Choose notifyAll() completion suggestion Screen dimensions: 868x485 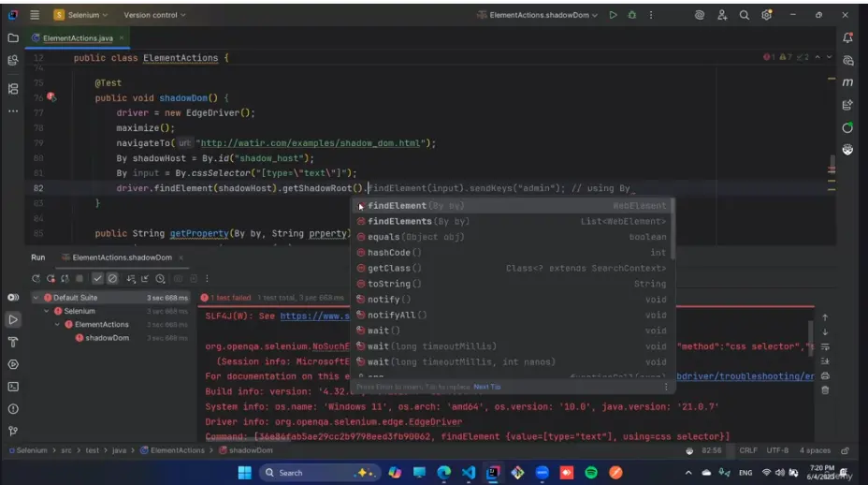point(512,315)
